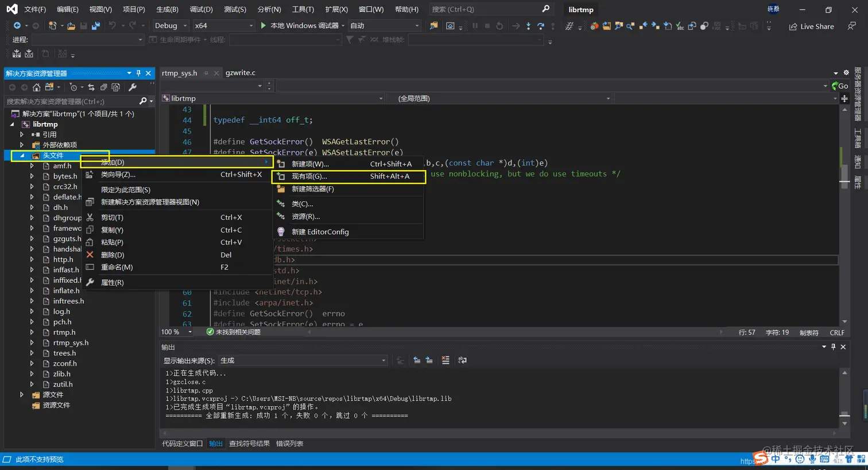Click the Open File folder icon
Image resolution: width=868 pixels, height=470 pixels.
click(71, 26)
